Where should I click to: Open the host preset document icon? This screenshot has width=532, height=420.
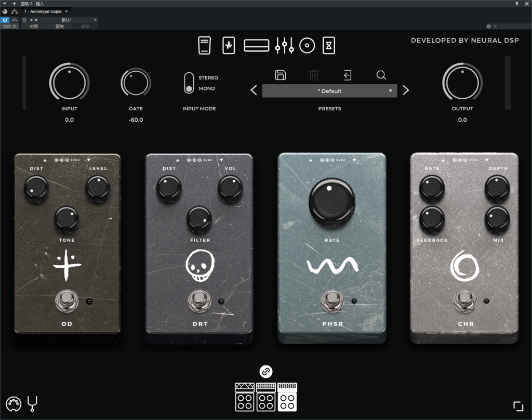point(24,20)
